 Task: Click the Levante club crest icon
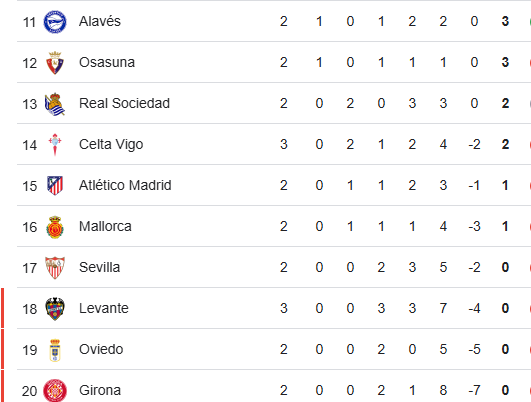click(x=55, y=309)
